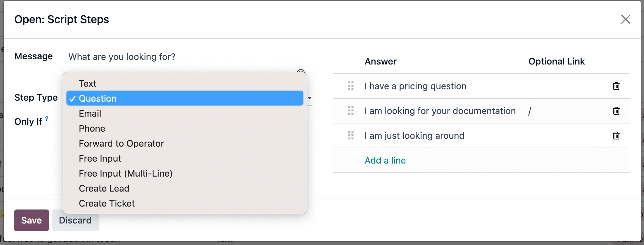Close the Script Steps dialog

625,19
